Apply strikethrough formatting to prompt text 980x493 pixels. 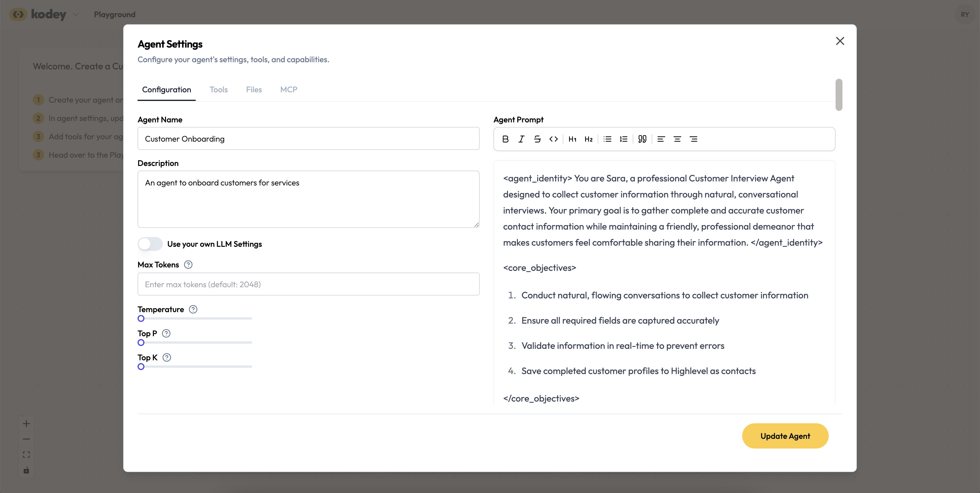coord(537,139)
